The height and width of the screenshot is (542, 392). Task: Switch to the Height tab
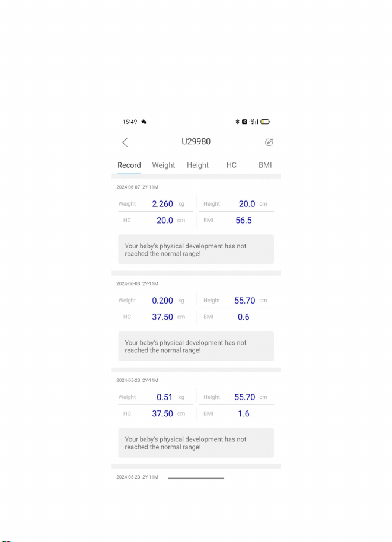click(197, 165)
